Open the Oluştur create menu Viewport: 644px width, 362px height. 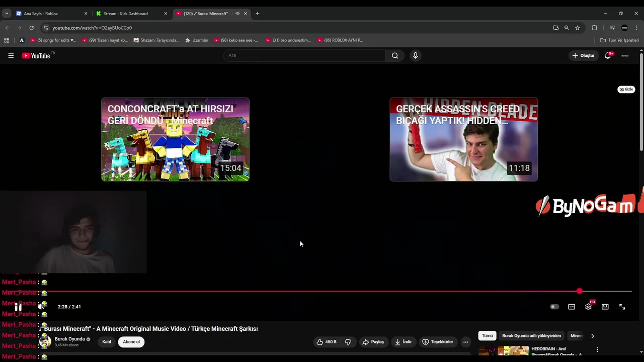coord(583,55)
